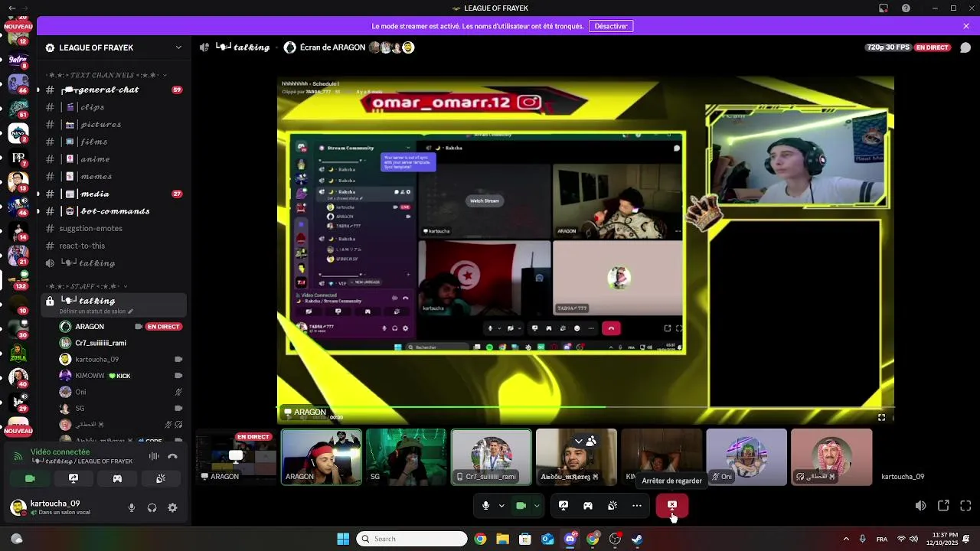The height and width of the screenshot is (551, 980).
Task: Open the films channel
Action: tap(113, 142)
